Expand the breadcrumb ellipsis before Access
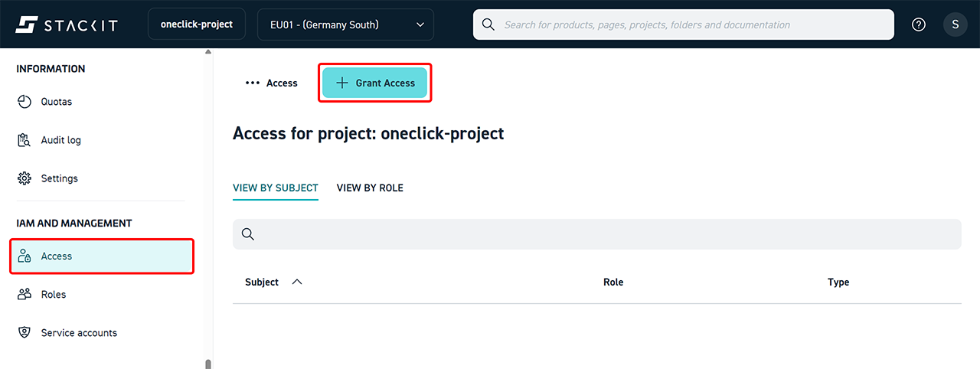This screenshot has width=980, height=369. 252,83
